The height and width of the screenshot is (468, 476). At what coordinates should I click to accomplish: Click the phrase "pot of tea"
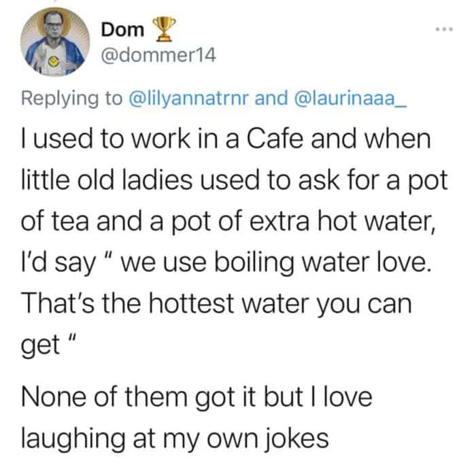[x=56, y=222]
